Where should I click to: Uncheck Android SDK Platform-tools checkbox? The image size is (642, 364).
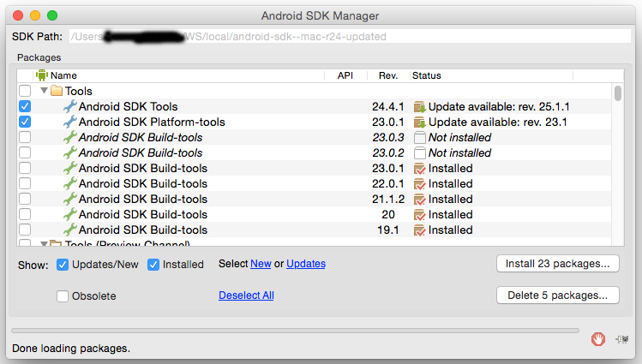coord(25,122)
